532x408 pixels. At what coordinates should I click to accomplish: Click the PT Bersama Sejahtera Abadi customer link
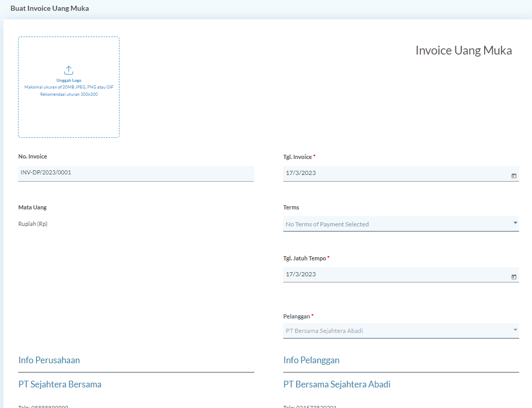336,384
